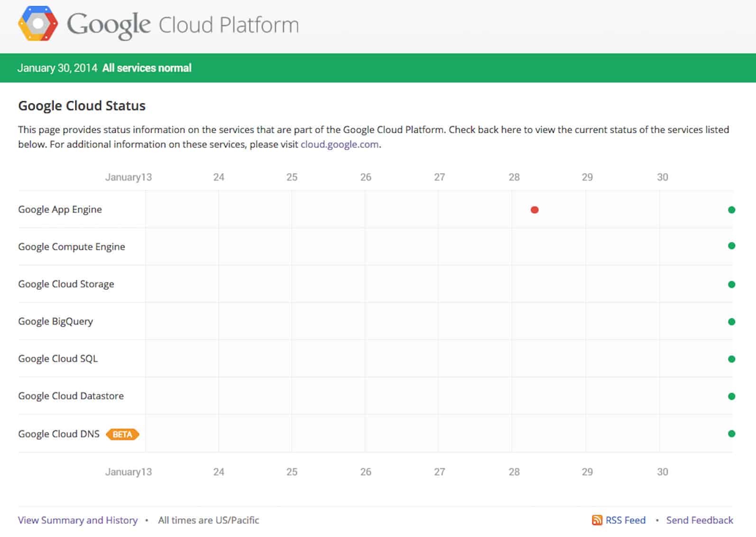Viewport: 756px width, 537px height.
Task: Click the green status dot for Google Cloud Storage
Action: pos(731,284)
